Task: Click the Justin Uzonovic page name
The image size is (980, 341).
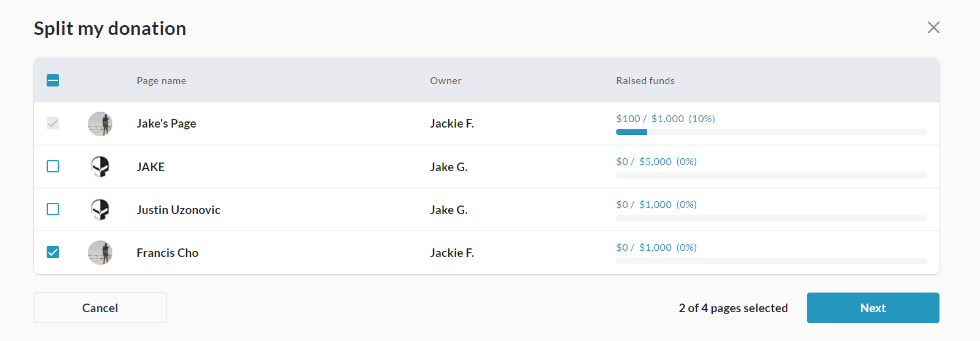Action: (179, 210)
